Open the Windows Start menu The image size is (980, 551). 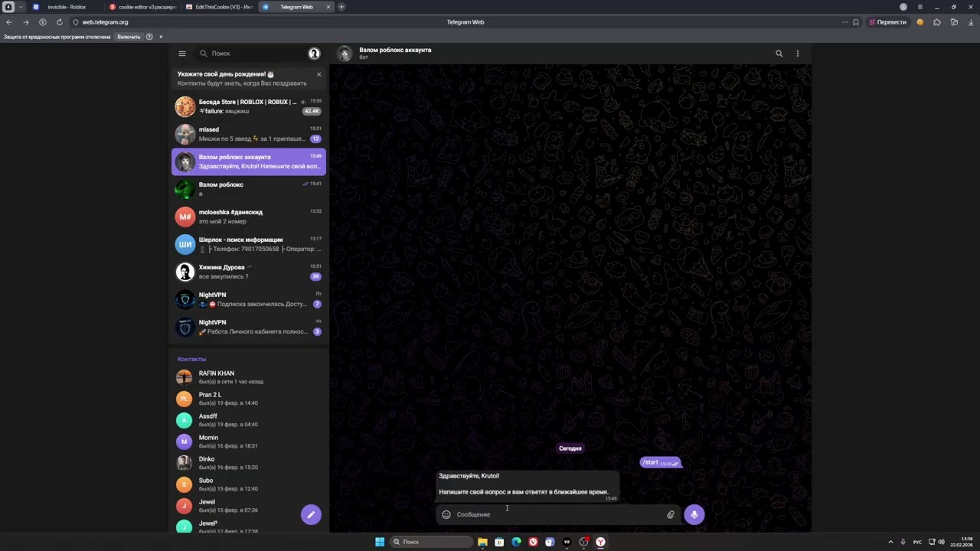click(x=380, y=542)
